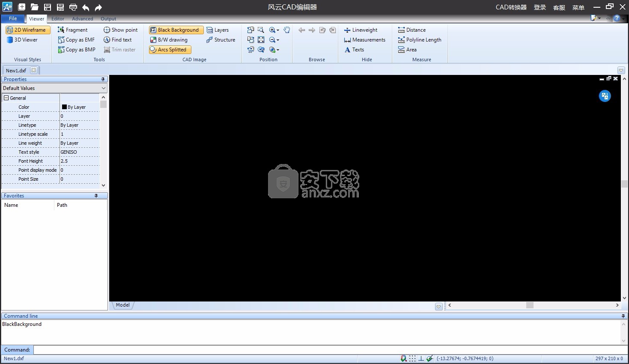Click the blue translate icon on canvas
629x364 pixels.
tap(605, 96)
